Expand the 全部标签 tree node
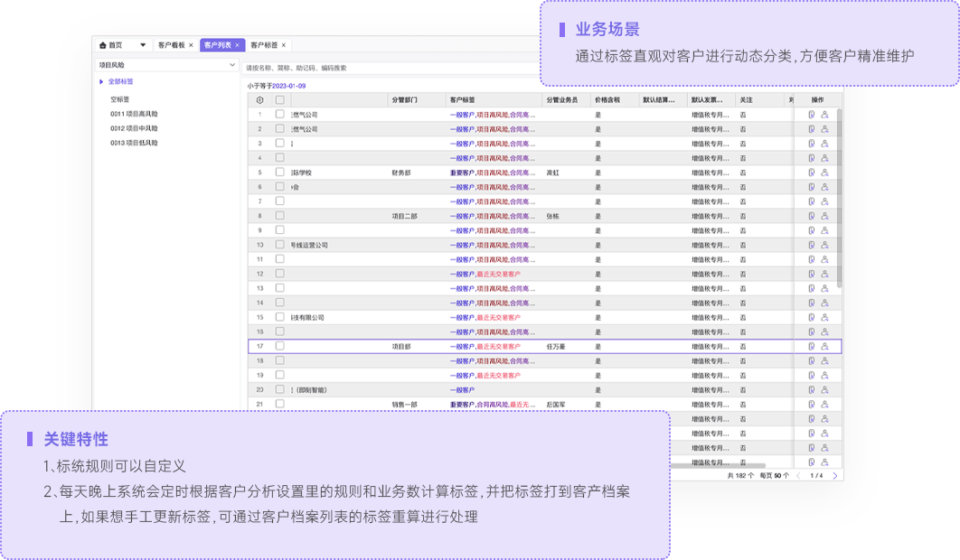The height and width of the screenshot is (560, 960). pos(102,82)
